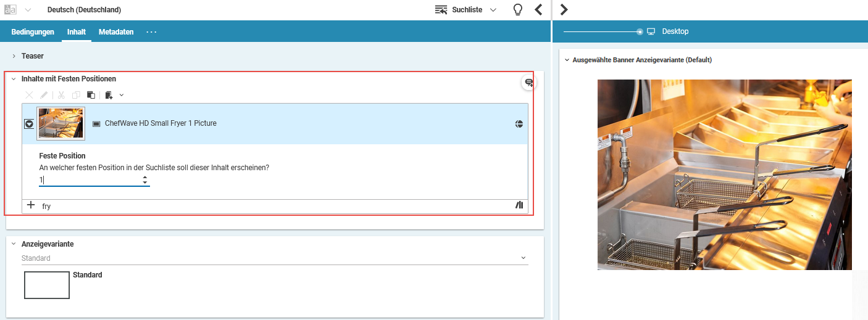Image resolution: width=868 pixels, height=320 pixels.
Task: Switch to the Bedingungen tab
Action: pyautogui.click(x=33, y=32)
